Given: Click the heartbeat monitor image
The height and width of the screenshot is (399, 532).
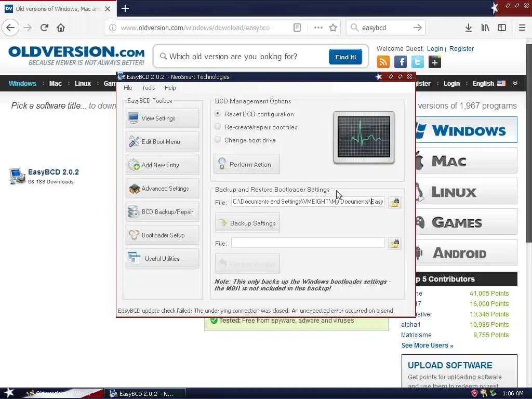Looking at the screenshot, I should [364, 137].
